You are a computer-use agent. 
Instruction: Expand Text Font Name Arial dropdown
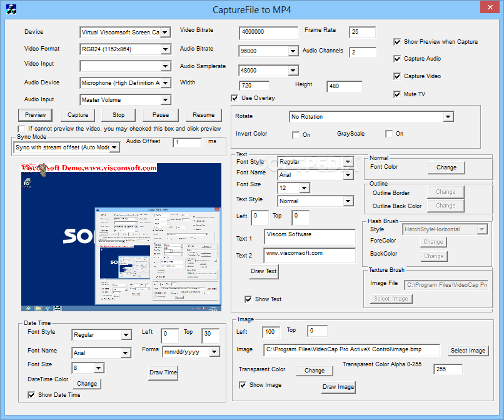[348, 175]
